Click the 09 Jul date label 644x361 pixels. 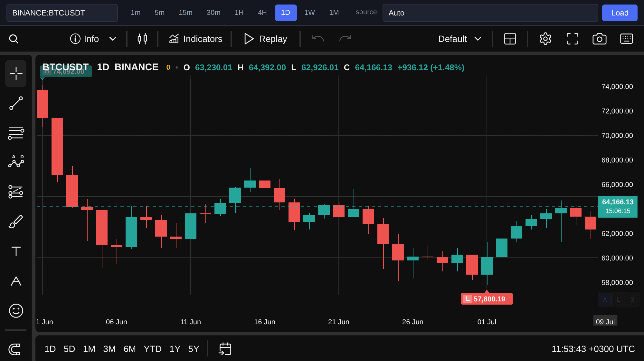(605, 322)
